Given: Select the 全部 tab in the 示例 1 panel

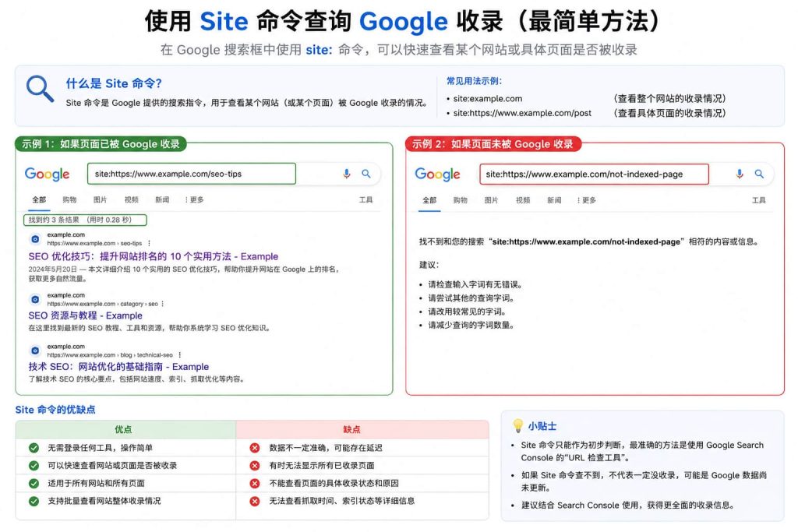Looking at the screenshot, I should click(x=39, y=200).
